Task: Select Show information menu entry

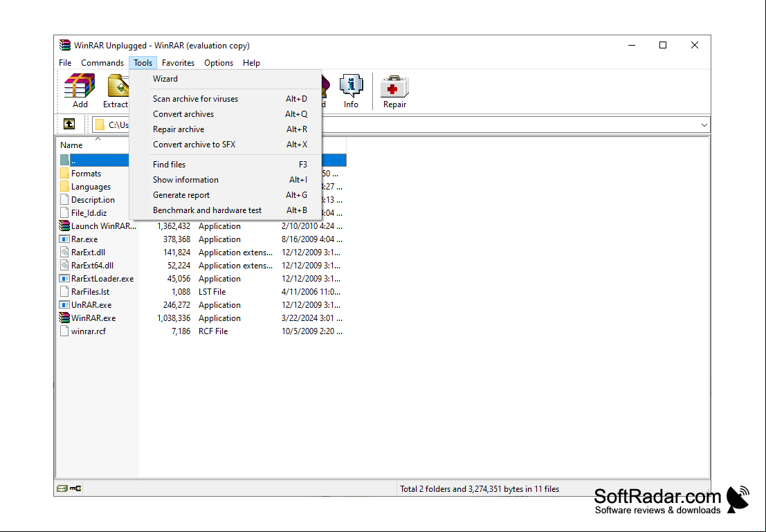Action: (x=225, y=179)
